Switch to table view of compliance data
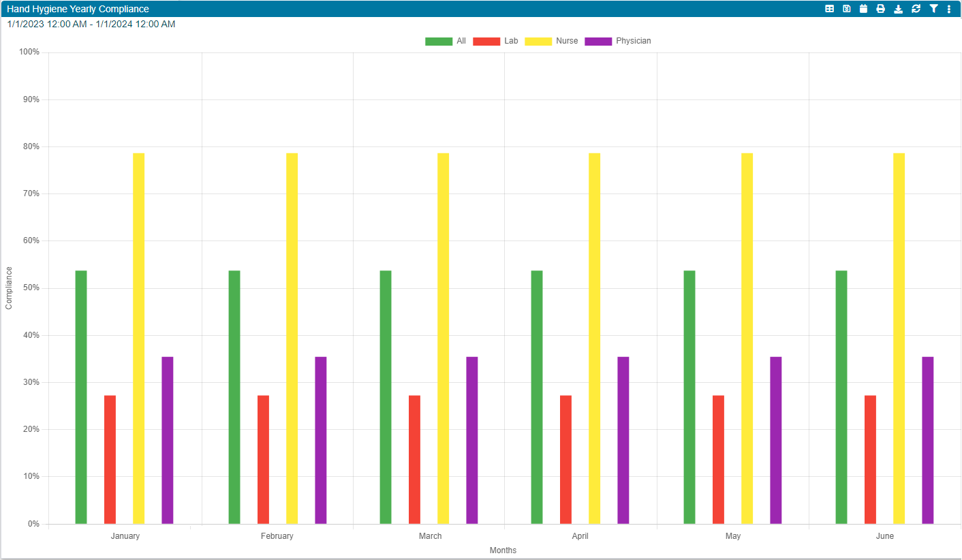 point(830,9)
